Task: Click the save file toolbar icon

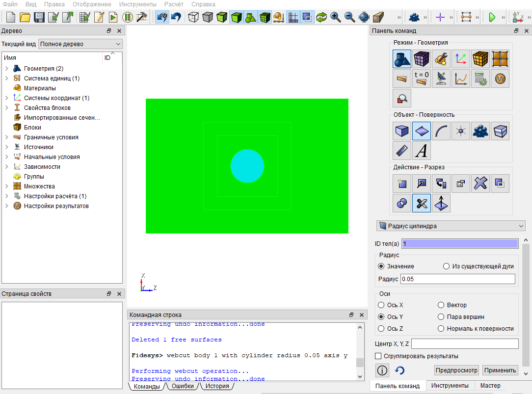Action: pos(39,17)
